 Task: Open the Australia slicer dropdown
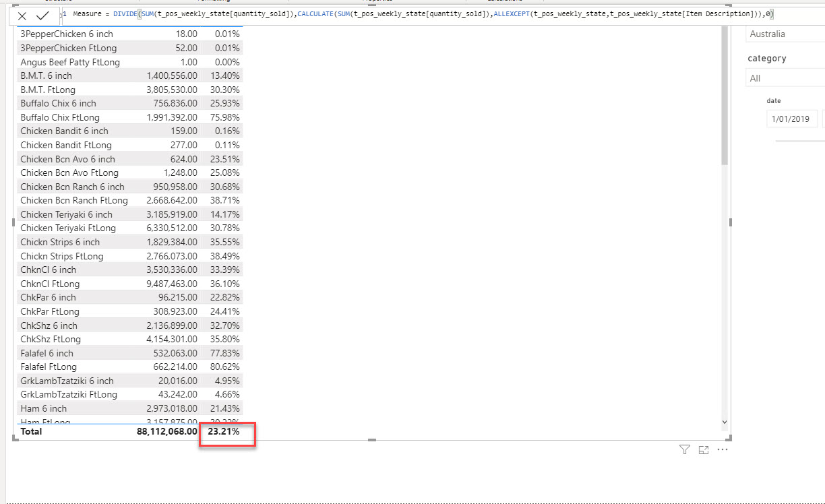[786, 34]
